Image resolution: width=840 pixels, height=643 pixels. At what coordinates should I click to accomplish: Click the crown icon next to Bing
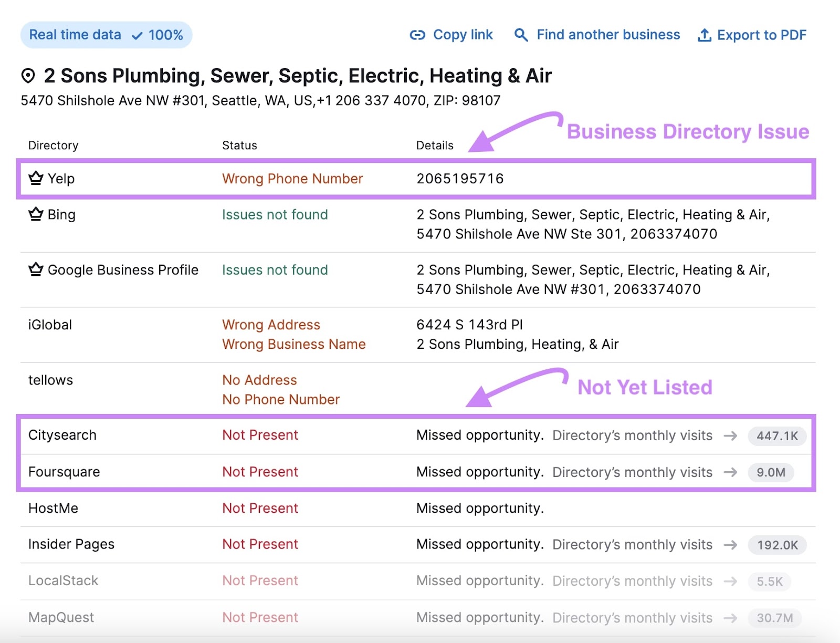(x=35, y=214)
